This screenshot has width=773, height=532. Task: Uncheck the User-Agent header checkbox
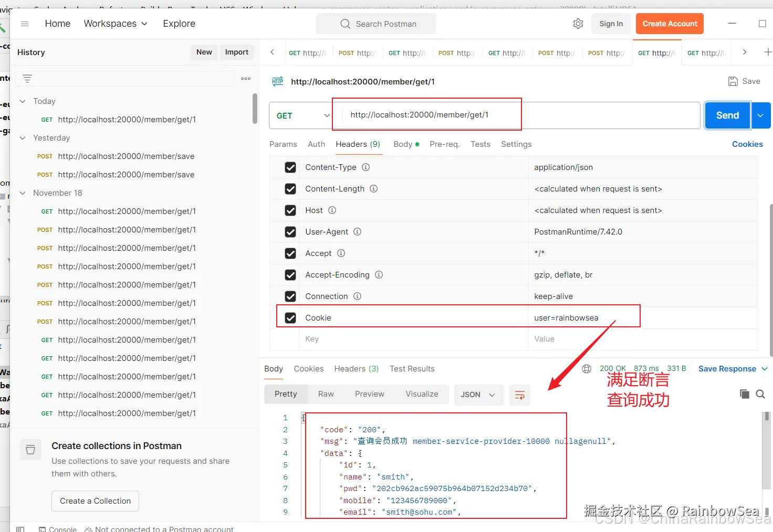(290, 232)
